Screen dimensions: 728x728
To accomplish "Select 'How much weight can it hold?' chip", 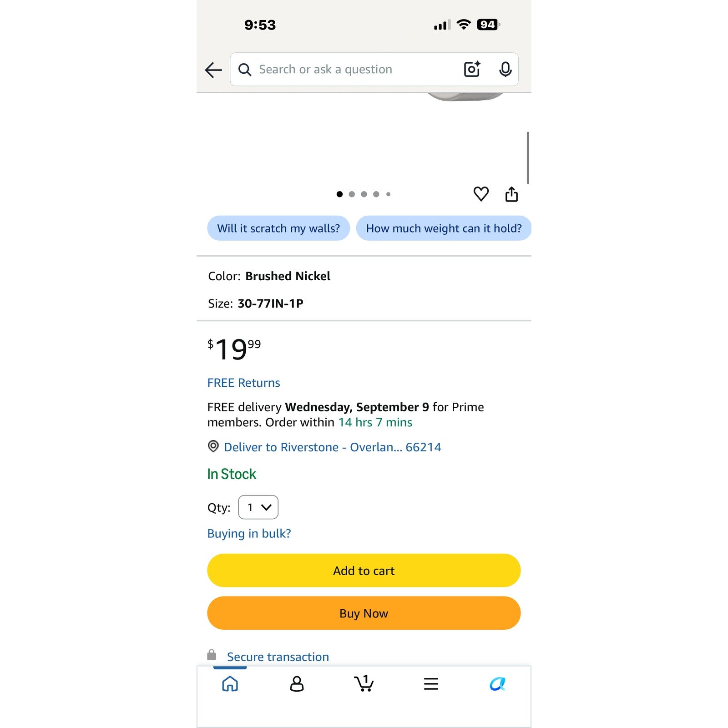I will tap(444, 228).
